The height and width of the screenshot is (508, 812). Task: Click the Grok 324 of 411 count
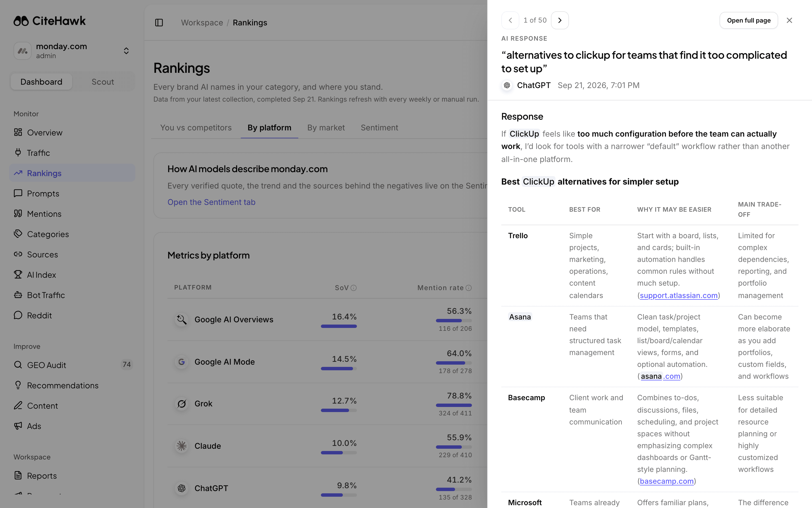455,413
